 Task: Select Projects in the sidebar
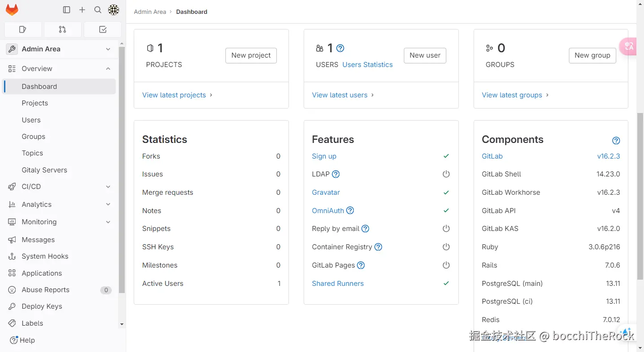pos(35,103)
